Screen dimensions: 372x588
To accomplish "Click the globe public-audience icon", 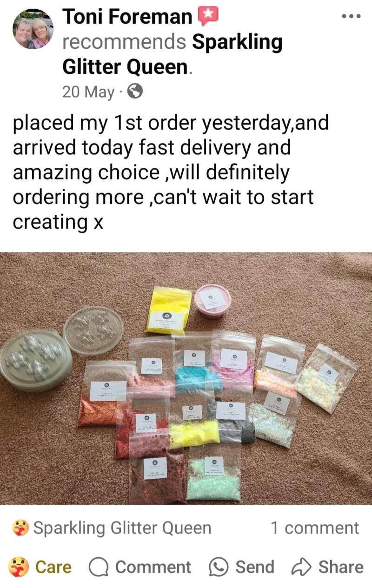I will [x=135, y=92].
